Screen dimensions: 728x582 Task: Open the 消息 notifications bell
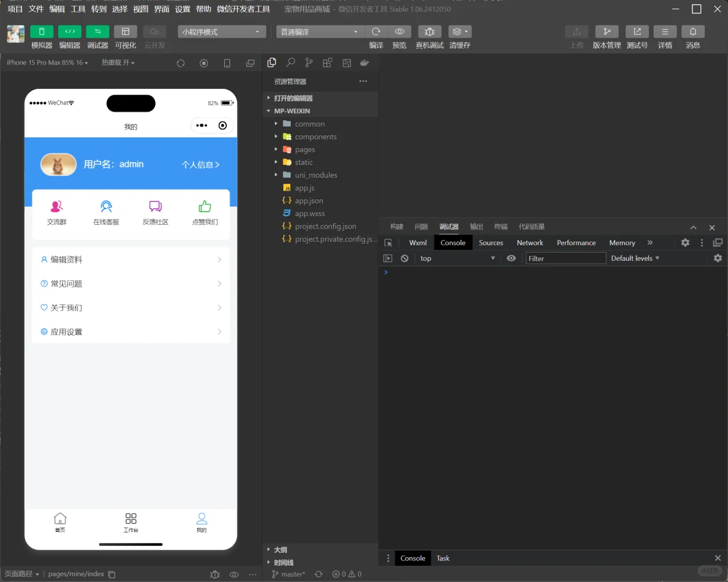pyautogui.click(x=693, y=32)
